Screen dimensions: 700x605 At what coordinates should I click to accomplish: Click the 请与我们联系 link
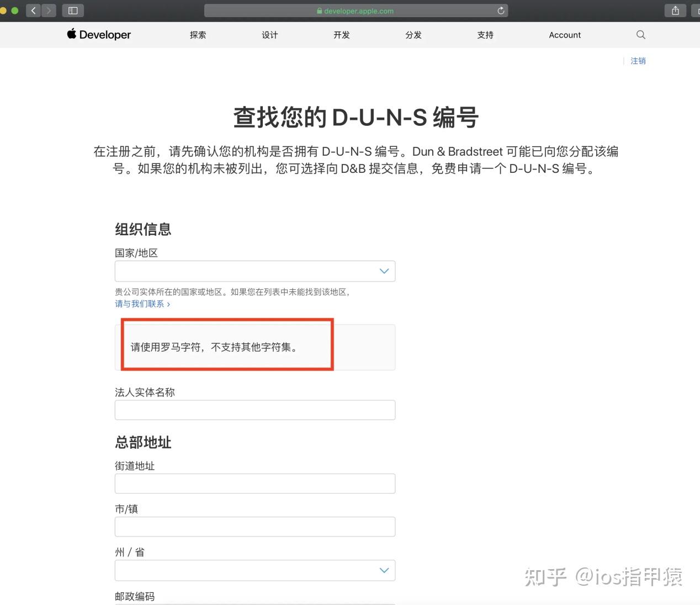pos(142,304)
